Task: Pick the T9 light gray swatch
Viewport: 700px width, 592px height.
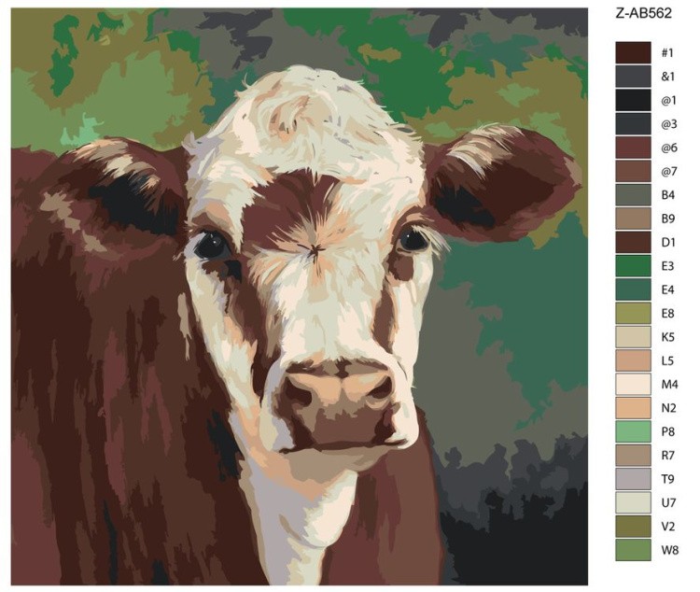Action: tap(633, 479)
